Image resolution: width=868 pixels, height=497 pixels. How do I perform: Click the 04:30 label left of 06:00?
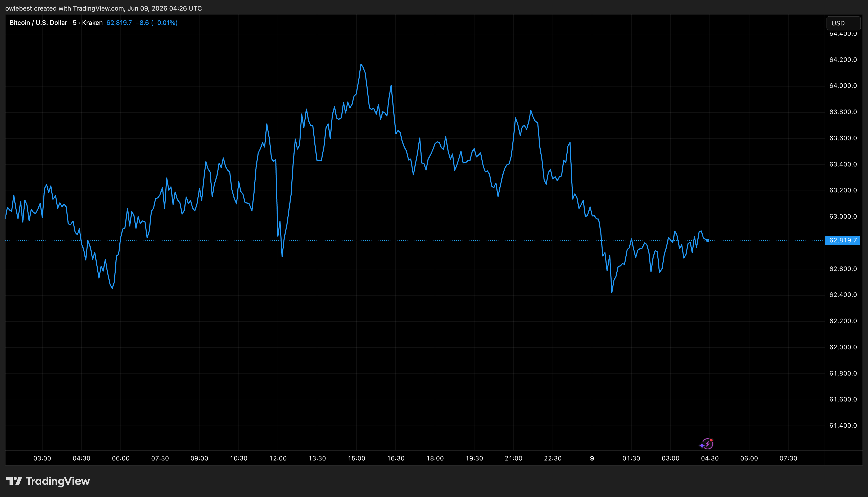[81, 458]
